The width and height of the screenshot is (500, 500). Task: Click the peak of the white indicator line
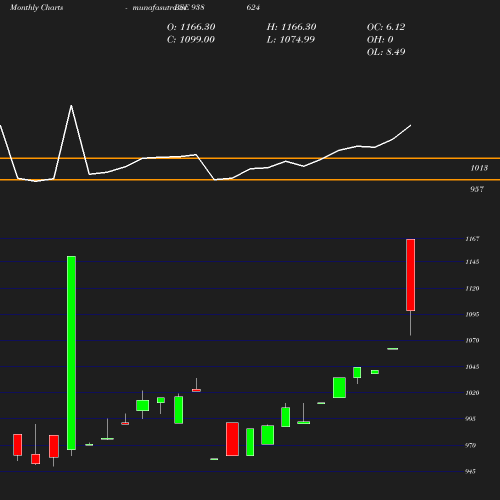pyautogui.click(x=71, y=106)
